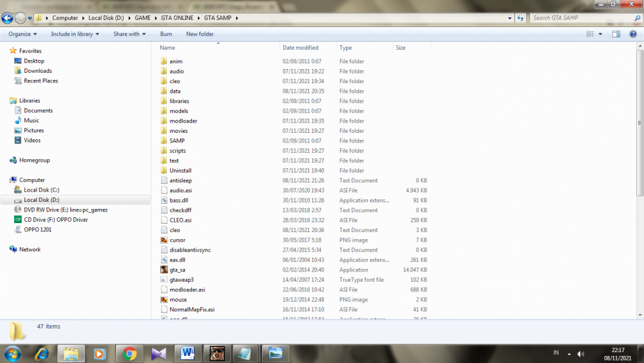Image resolution: width=644 pixels, height=363 pixels.
Task: Expand the Include in library dropdown
Action: click(75, 34)
